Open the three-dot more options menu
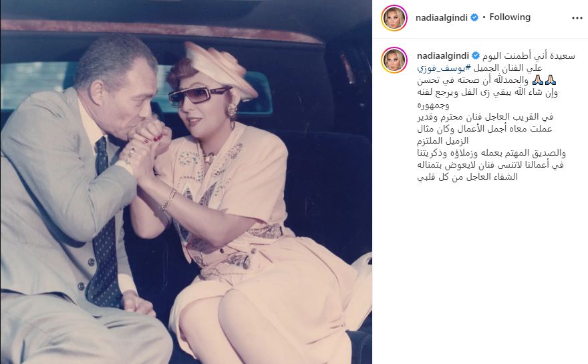The width and height of the screenshot is (588, 364). (577, 18)
